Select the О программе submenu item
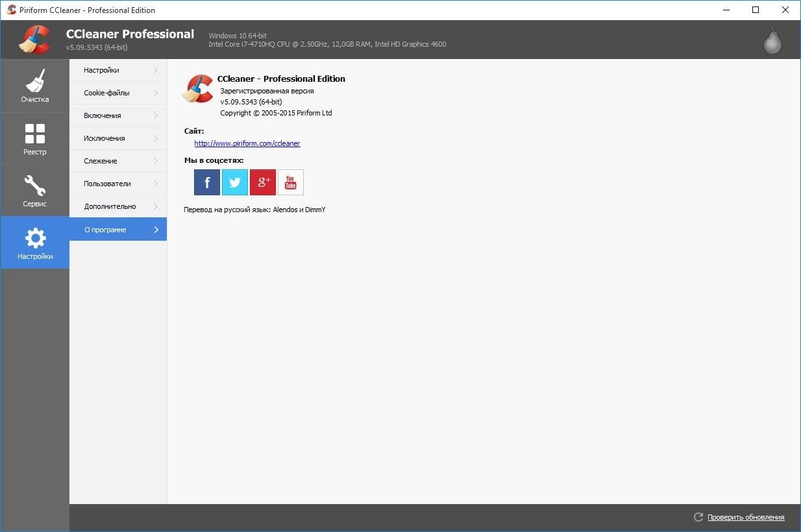 point(118,229)
